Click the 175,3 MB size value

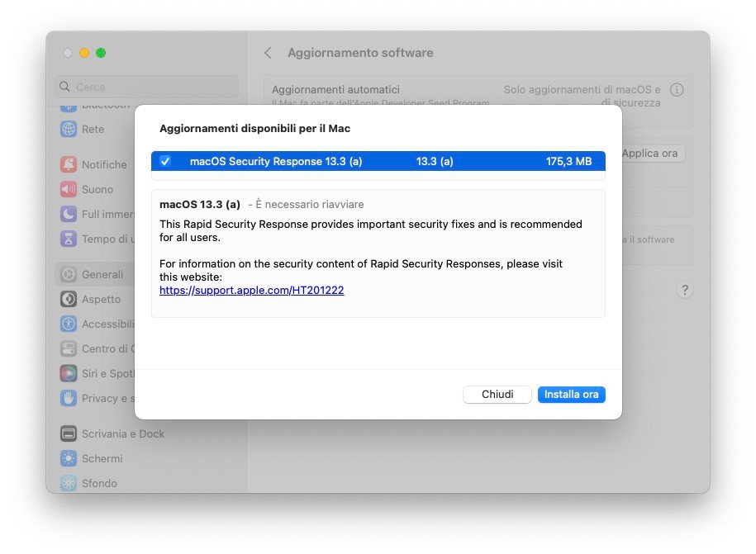tap(568, 161)
